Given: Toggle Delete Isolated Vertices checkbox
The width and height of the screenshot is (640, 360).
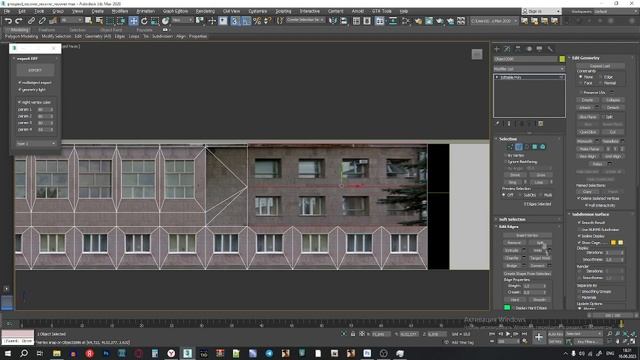Looking at the screenshot, I should [x=579, y=198].
